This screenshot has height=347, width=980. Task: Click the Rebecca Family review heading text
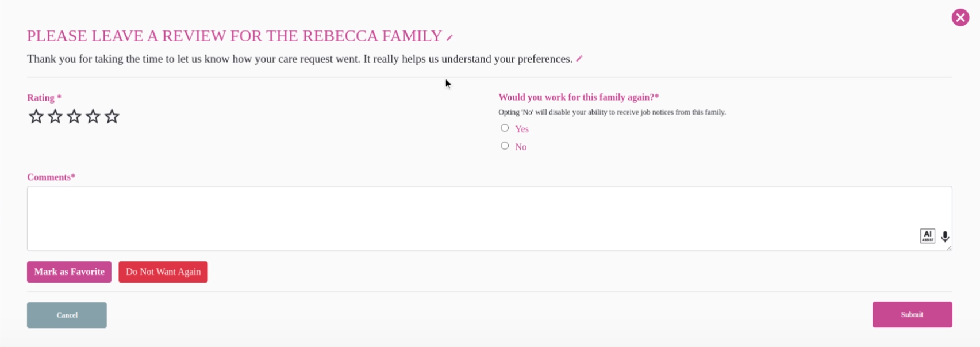[x=234, y=36]
